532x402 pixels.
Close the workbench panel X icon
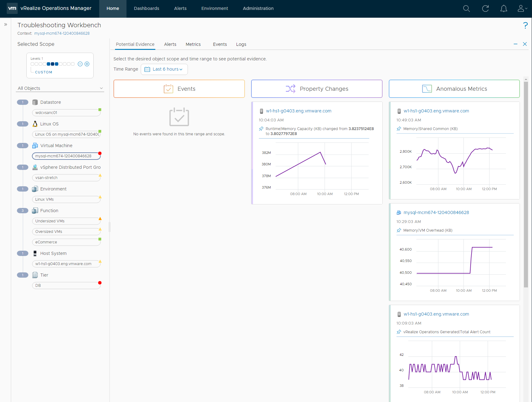pyautogui.click(x=525, y=44)
